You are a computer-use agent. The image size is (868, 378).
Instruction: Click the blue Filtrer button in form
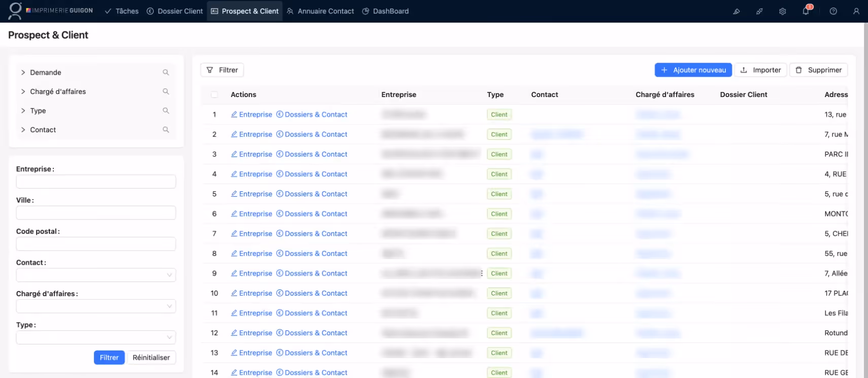109,358
